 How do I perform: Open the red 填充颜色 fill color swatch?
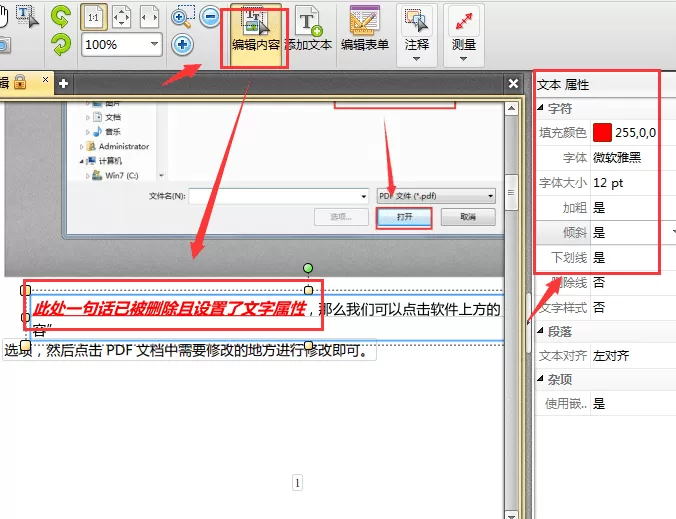click(602, 133)
